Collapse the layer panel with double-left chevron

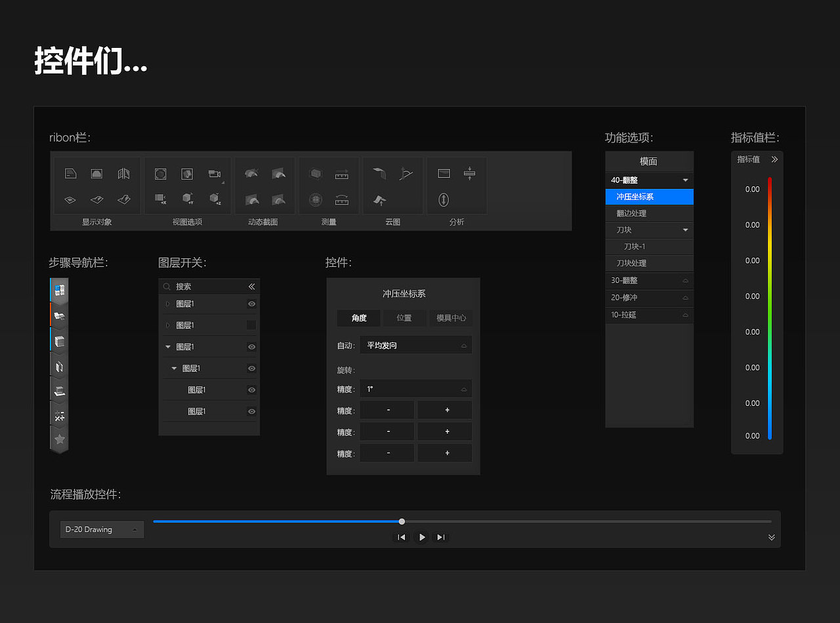point(251,287)
